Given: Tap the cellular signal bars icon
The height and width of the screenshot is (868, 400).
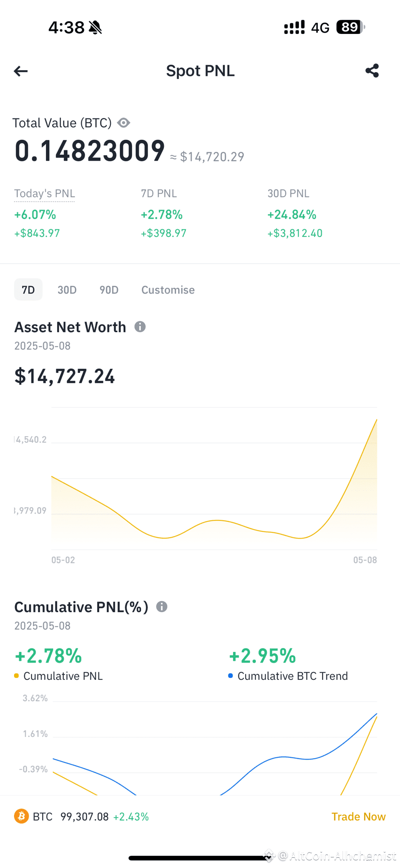Looking at the screenshot, I should (x=294, y=28).
